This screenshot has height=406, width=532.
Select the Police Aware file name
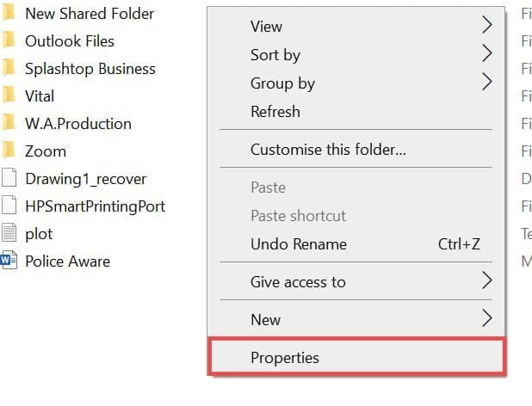pyautogui.click(x=67, y=261)
